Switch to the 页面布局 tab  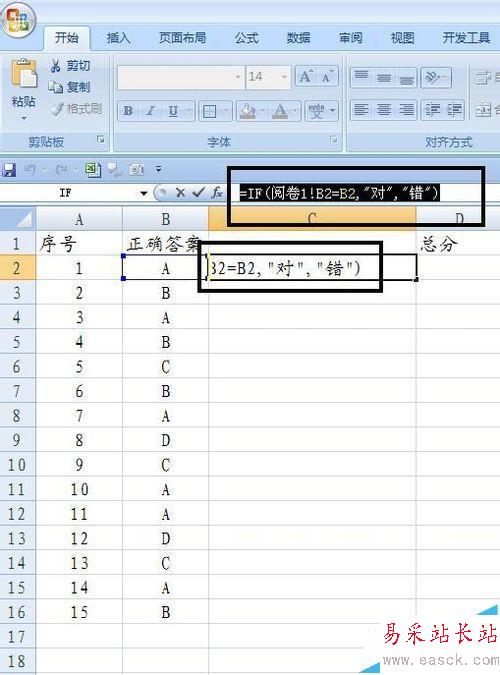[x=182, y=38]
